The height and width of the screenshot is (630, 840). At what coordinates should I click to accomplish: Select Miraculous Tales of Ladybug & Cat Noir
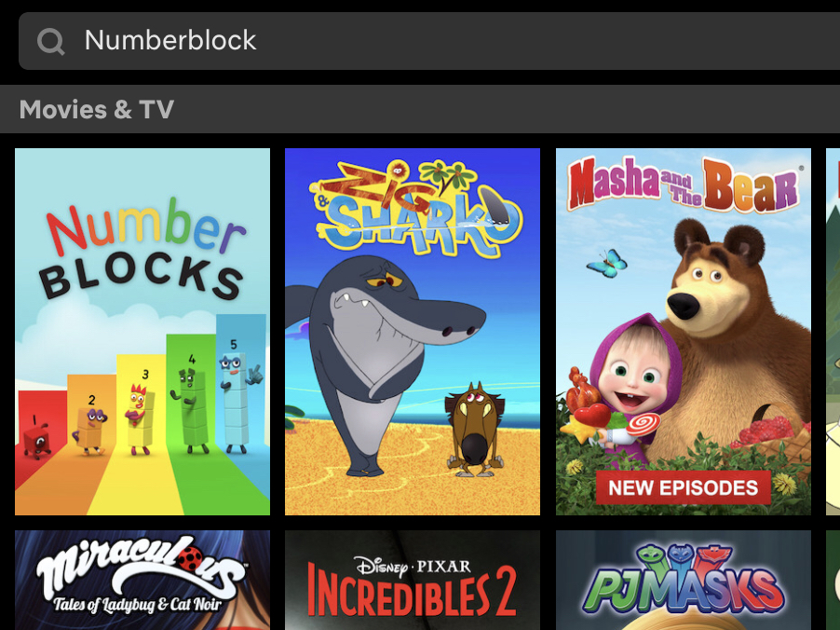[x=142, y=580]
